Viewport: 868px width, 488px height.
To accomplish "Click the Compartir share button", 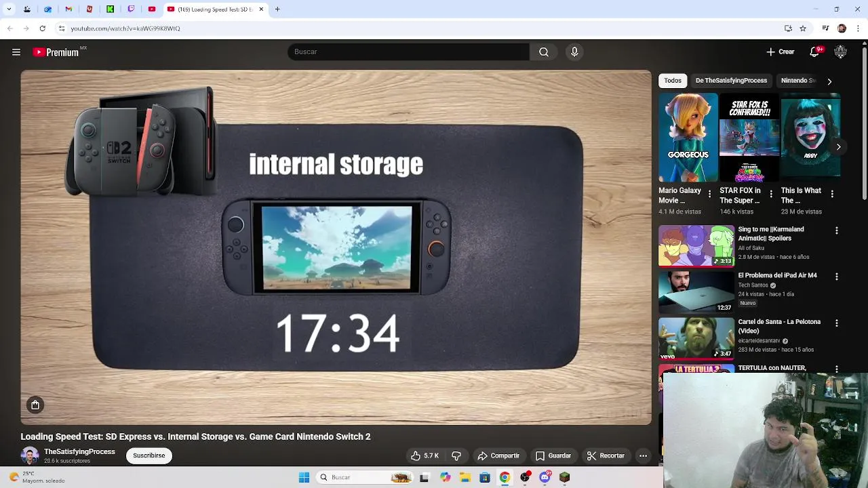I will pos(498,456).
